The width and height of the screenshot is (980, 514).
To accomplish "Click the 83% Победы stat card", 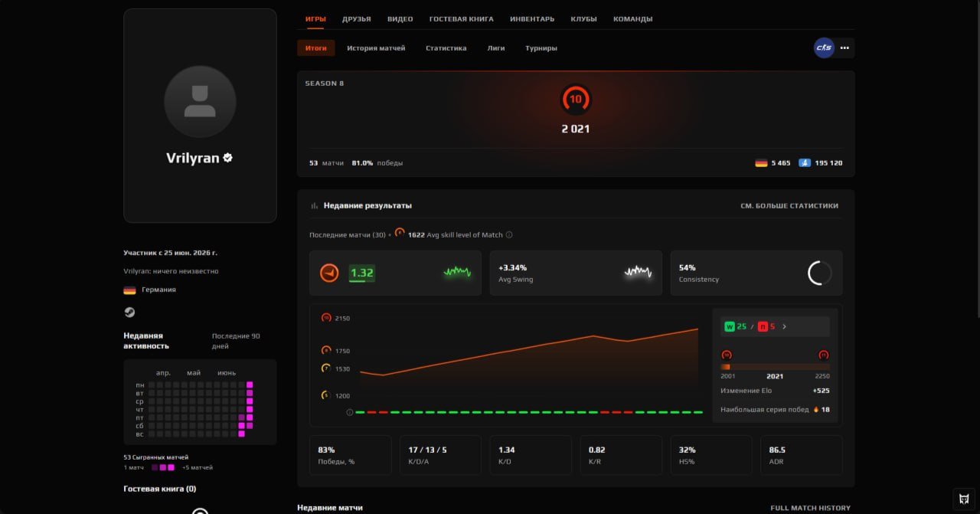I will (350, 455).
